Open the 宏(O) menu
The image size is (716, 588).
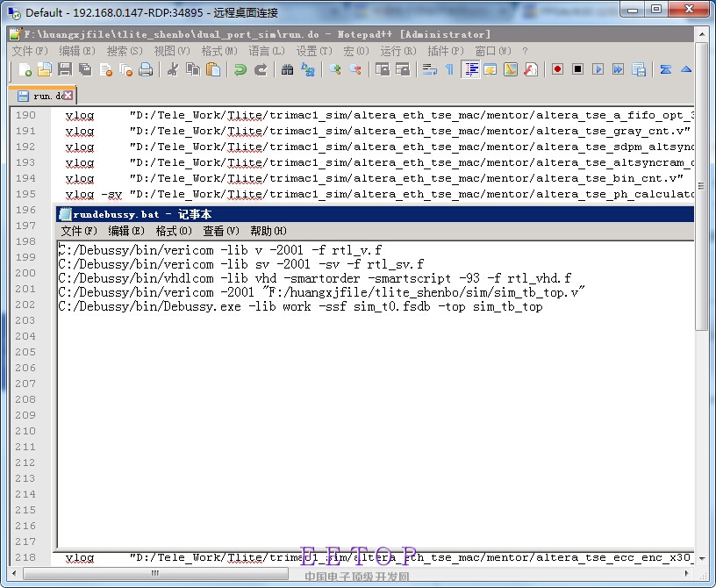coord(355,51)
